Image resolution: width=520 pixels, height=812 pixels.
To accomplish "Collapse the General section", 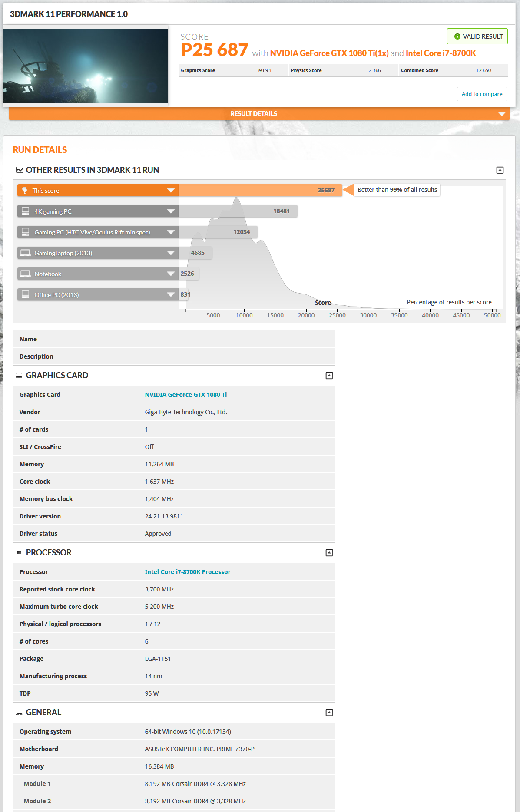I will (x=329, y=713).
